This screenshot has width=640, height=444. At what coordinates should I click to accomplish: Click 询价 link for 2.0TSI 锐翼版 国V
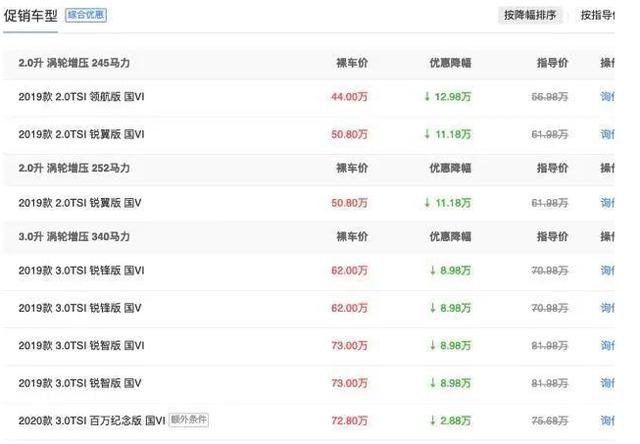pos(607,203)
